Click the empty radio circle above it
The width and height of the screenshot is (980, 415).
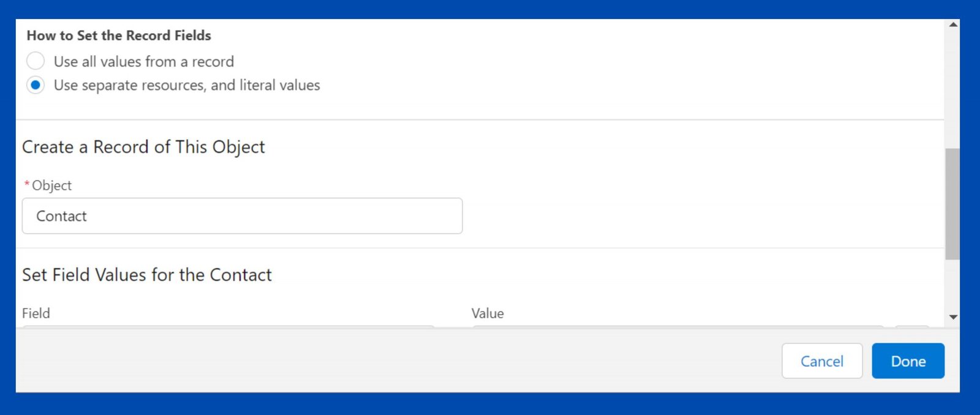coord(36,61)
